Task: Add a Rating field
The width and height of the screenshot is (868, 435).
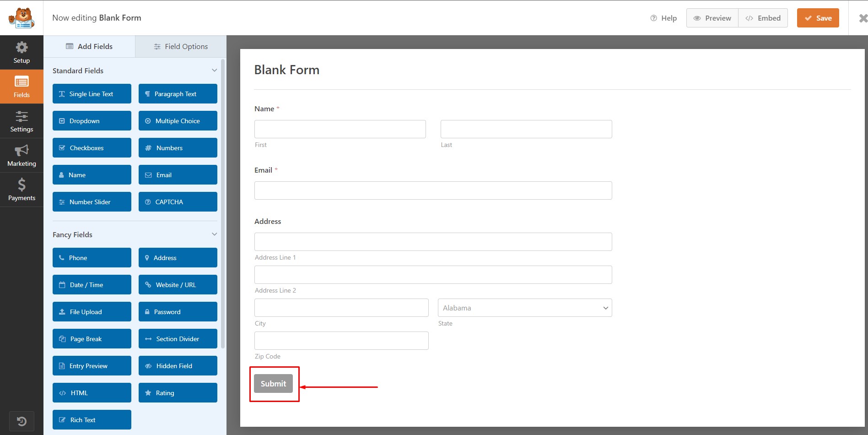Action: tap(178, 393)
